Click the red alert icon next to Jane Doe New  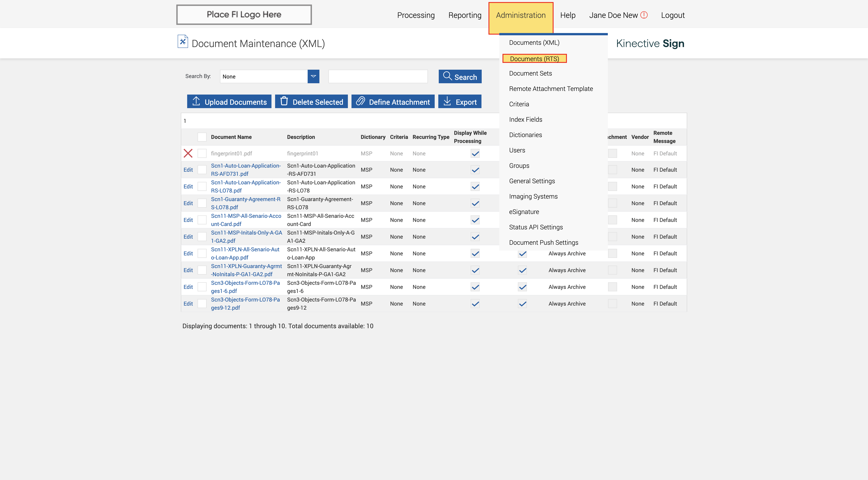[644, 15]
